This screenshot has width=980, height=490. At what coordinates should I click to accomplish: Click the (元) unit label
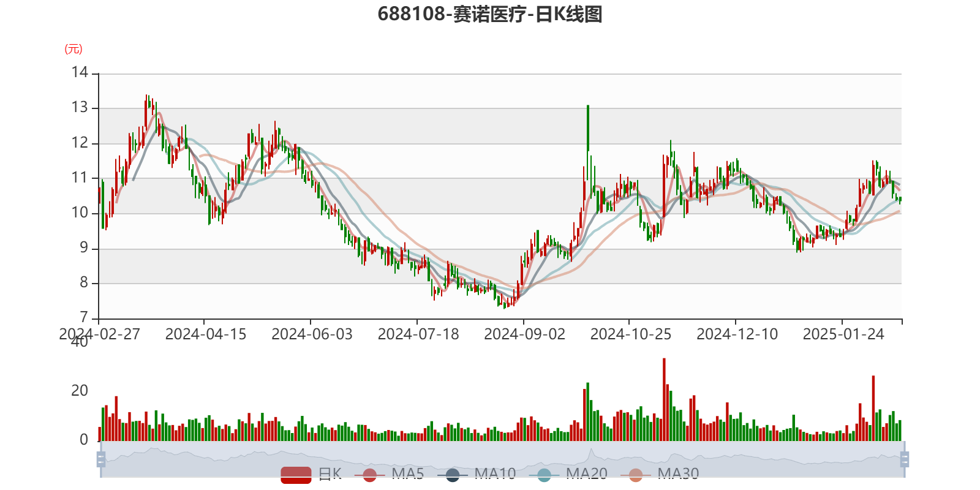[x=73, y=49]
